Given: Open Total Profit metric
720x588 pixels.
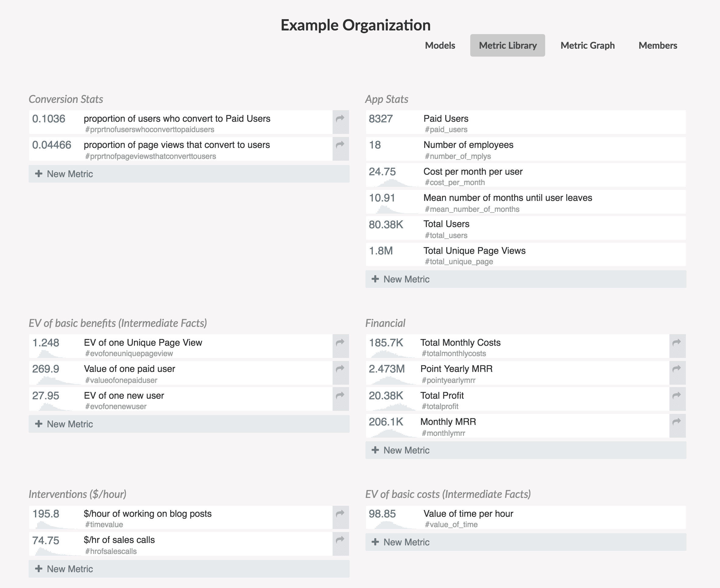Looking at the screenshot, I should pyautogui.click(x=518, y=399).
